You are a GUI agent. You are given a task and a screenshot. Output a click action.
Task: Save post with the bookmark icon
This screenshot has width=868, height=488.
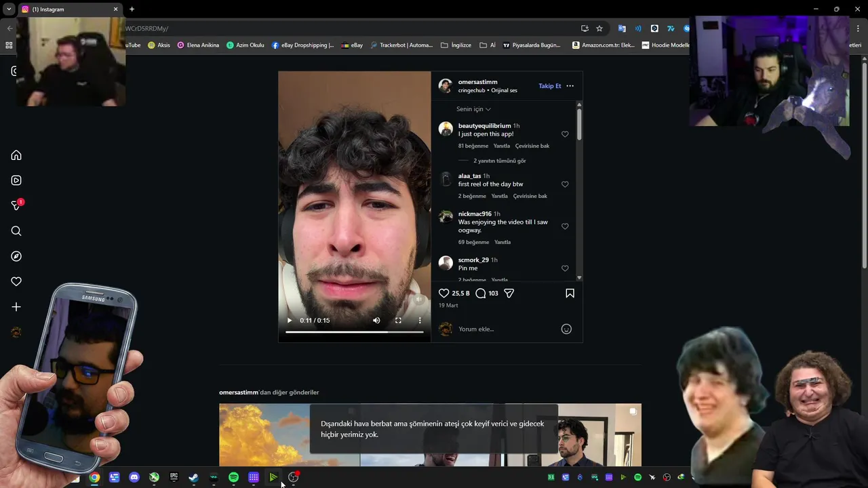coord(570,293)
